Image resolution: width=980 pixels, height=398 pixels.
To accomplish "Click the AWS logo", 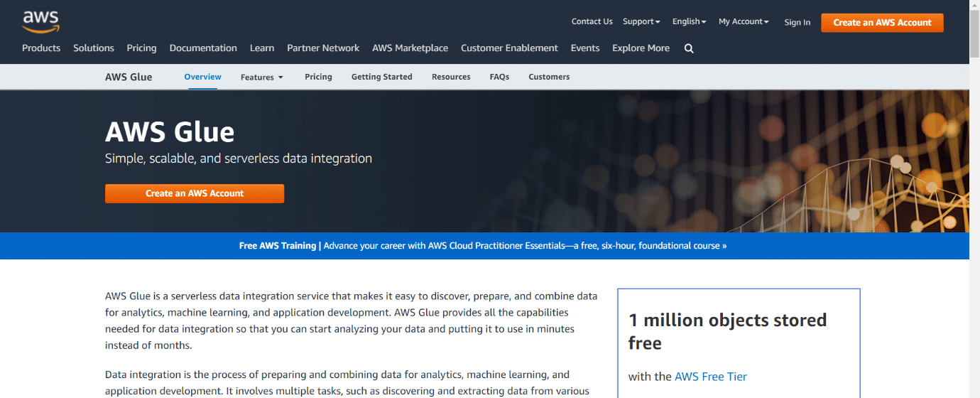I will click(40, 21).
